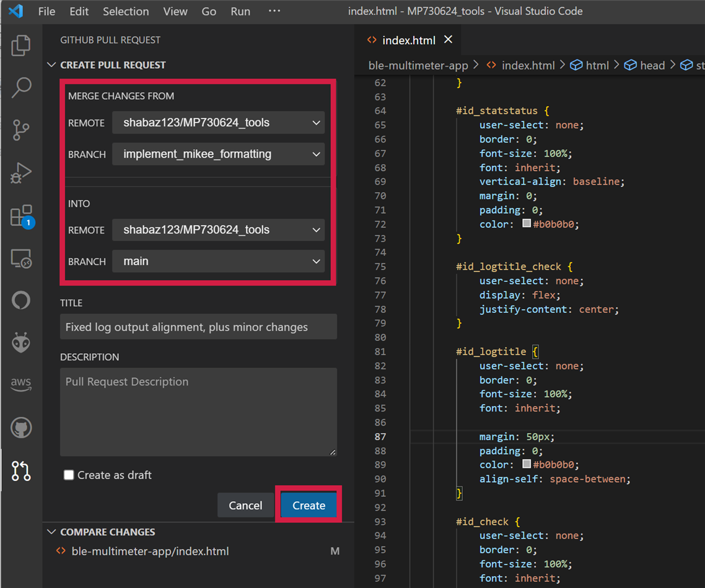Click head text in the breadcrumb
The height and width of the screenshot is (588, 705).
652,66
